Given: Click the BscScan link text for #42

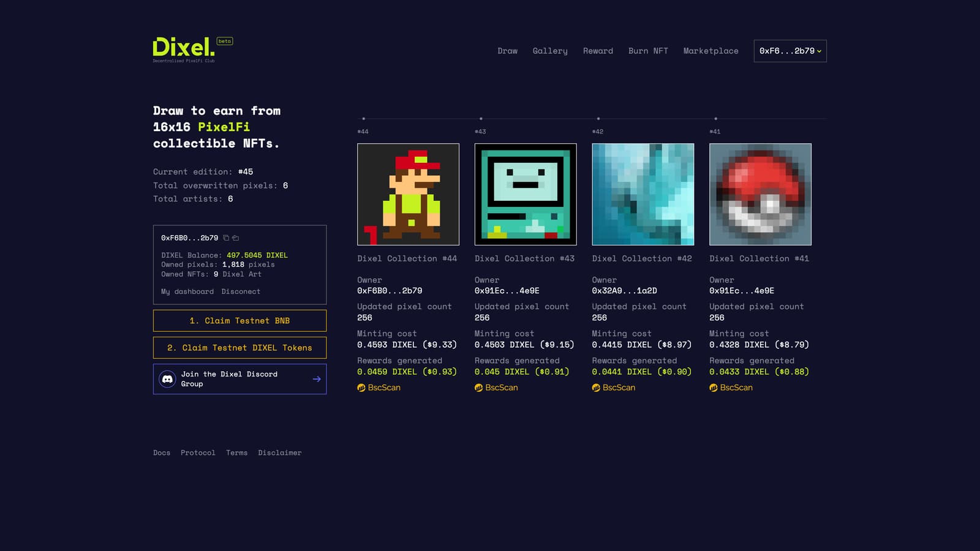Looking at the screenshot, I should (x=619, y=388).
